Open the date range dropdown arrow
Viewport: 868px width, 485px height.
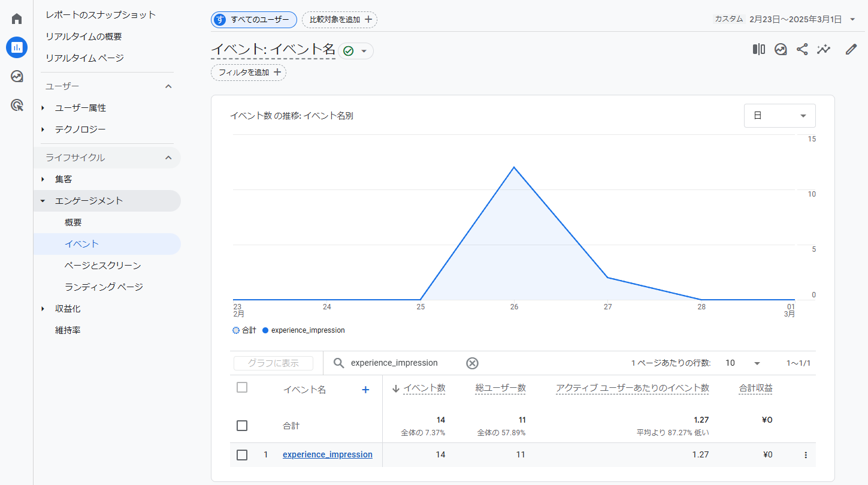(852, 19)
